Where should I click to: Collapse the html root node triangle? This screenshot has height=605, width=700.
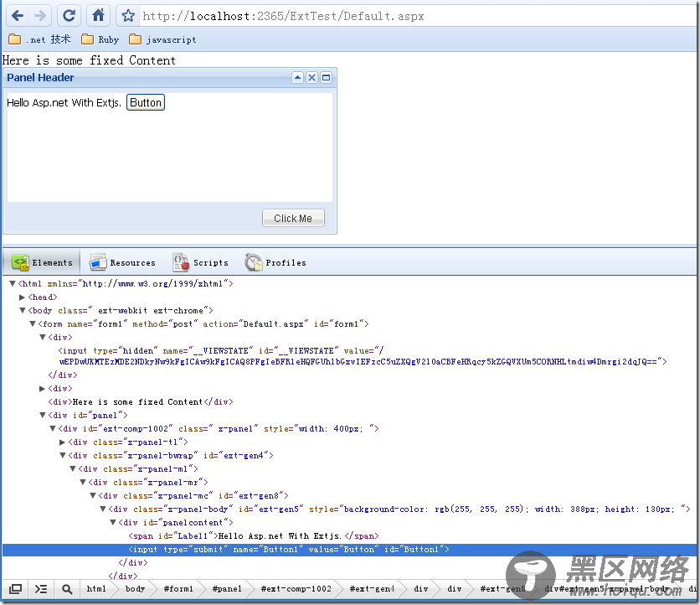point(13,284)
